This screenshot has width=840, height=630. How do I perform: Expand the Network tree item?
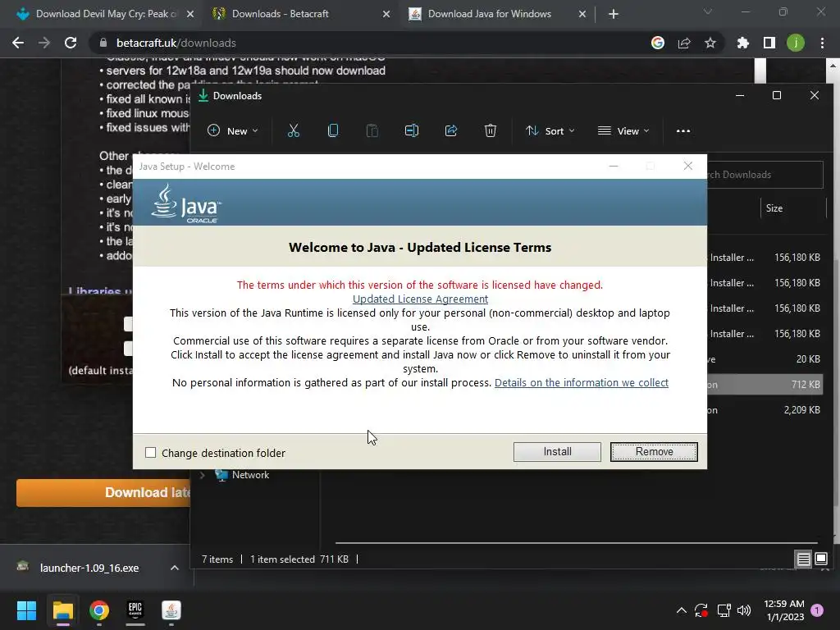click(x=202, y=475)
